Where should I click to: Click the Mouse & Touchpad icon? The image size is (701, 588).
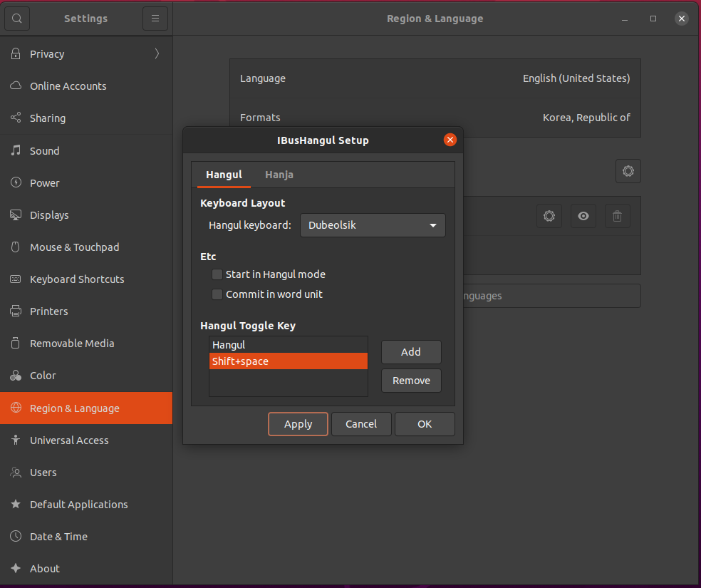(x=16, y=247)
